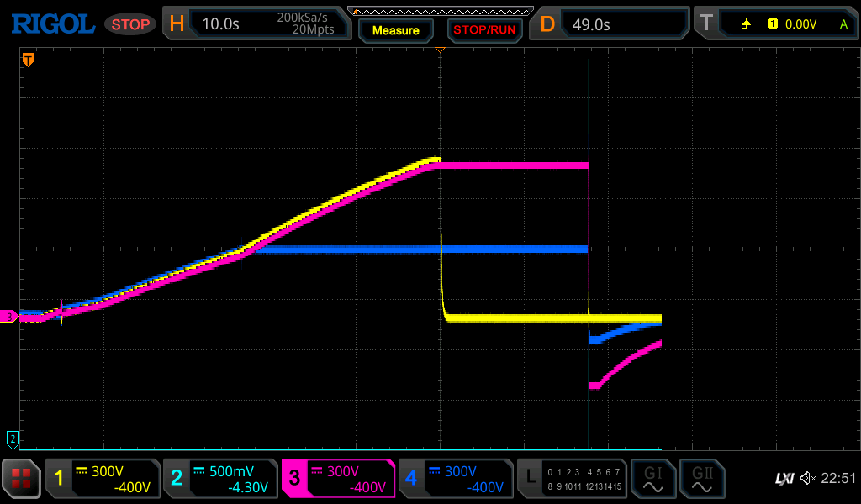Click the muted speaker sound icon
861x504 pixels.
click(x=808, y=479)
